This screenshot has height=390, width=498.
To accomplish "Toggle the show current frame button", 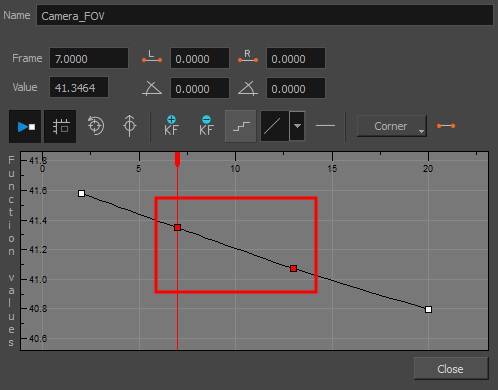I will pyautogui.click(x=25, y=127).
